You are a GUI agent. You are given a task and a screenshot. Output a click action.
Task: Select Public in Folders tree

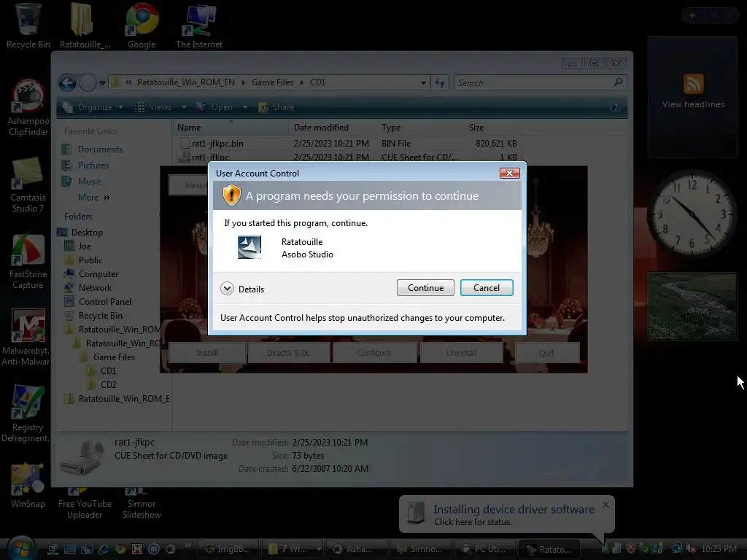84,260
